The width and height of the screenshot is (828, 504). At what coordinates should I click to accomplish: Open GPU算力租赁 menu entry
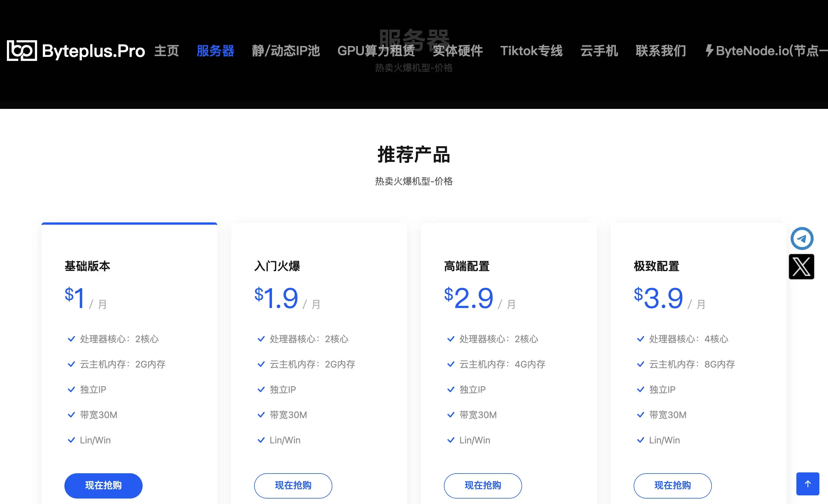[x=376, y=51]
